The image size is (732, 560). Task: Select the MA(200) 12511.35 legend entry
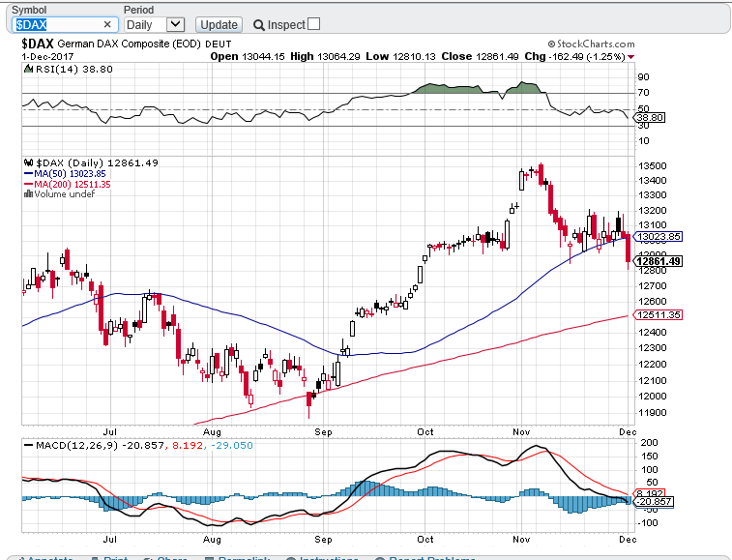(x=68, y=185)
